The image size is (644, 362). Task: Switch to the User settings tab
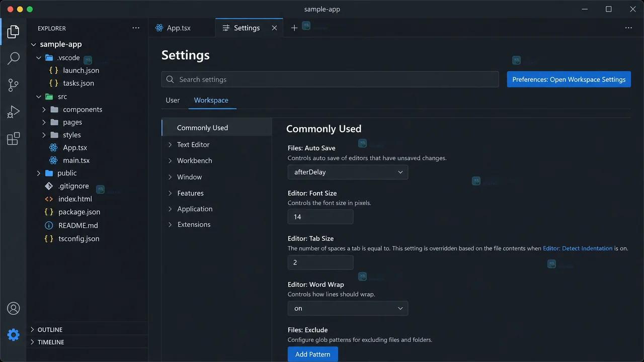coord(173,100)
